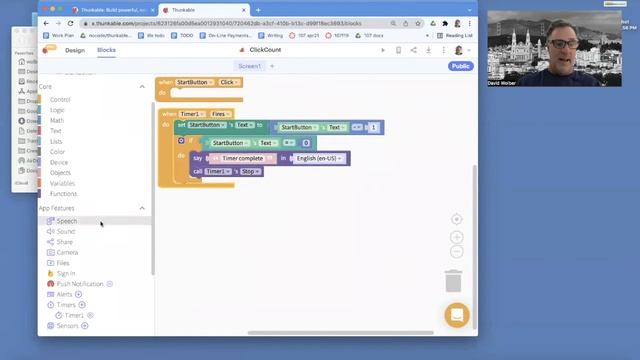Select Timer1 in the Timers list
Image resolution: width=640 pixels, height=360 pixels.
[x=74, y=315]
